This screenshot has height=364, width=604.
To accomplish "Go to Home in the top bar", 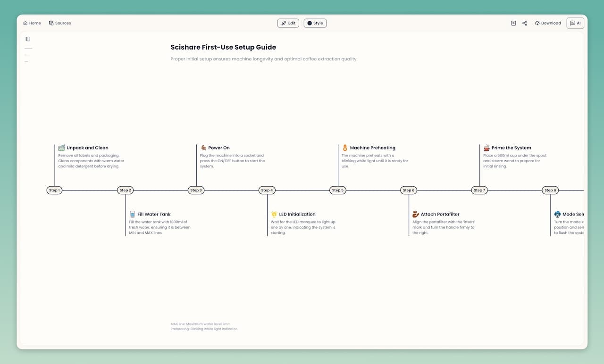I will (32, 23).
